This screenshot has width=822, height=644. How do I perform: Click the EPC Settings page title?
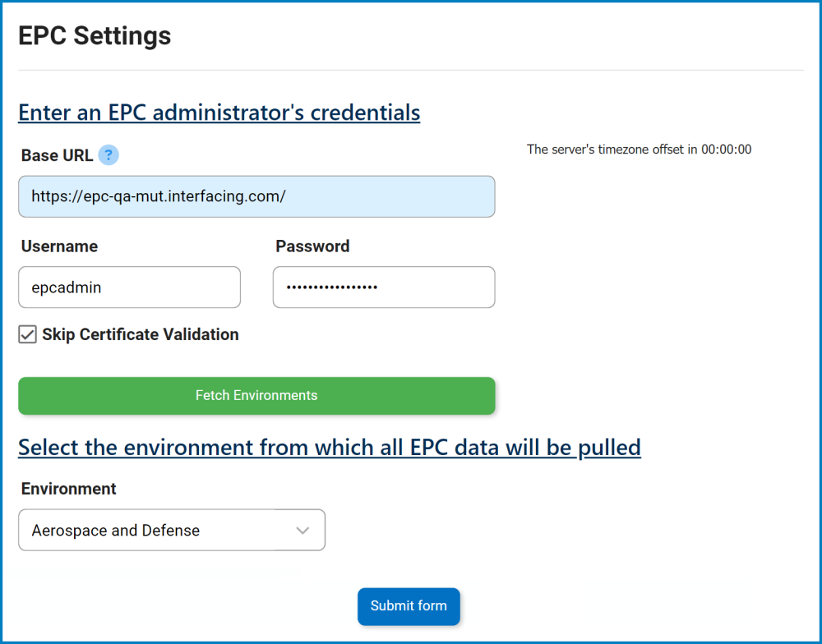coord(95,34)
